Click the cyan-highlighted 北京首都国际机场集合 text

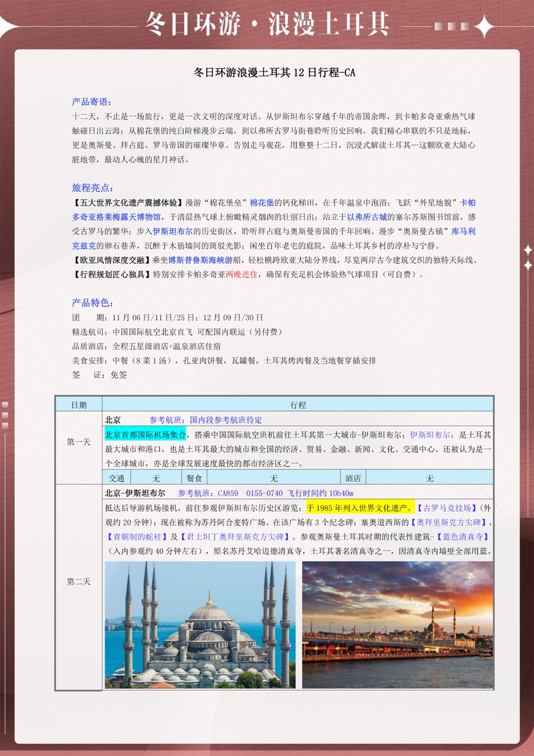tap(145, 434)
